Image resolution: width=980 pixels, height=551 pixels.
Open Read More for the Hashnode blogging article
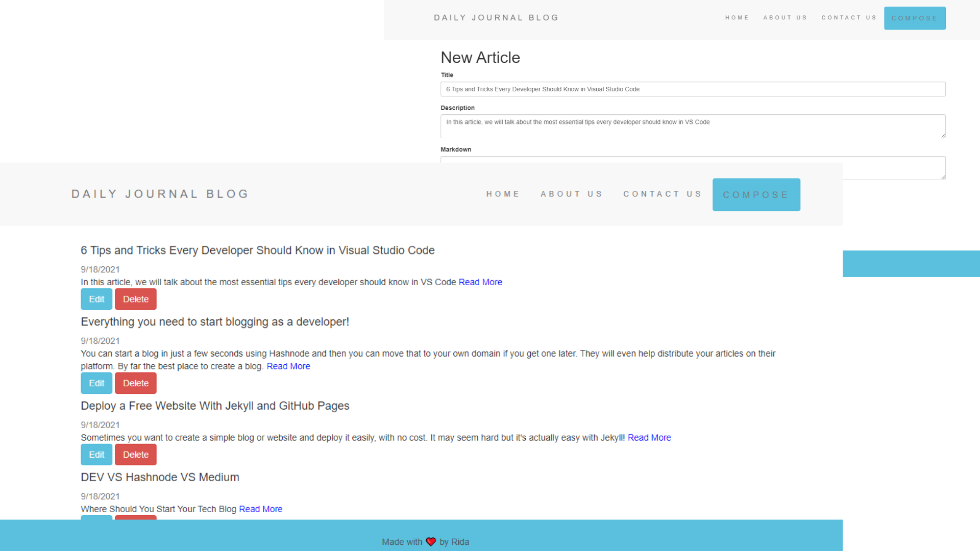click(x=288, y=366)
